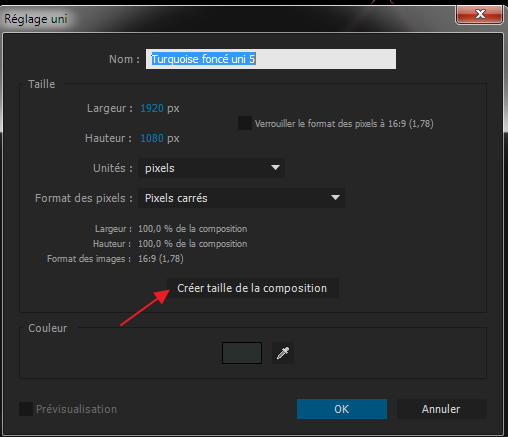Cancel with the Annuler button
Image resolution: width=508 pixels, height=437 pixels.
(441, 409)
